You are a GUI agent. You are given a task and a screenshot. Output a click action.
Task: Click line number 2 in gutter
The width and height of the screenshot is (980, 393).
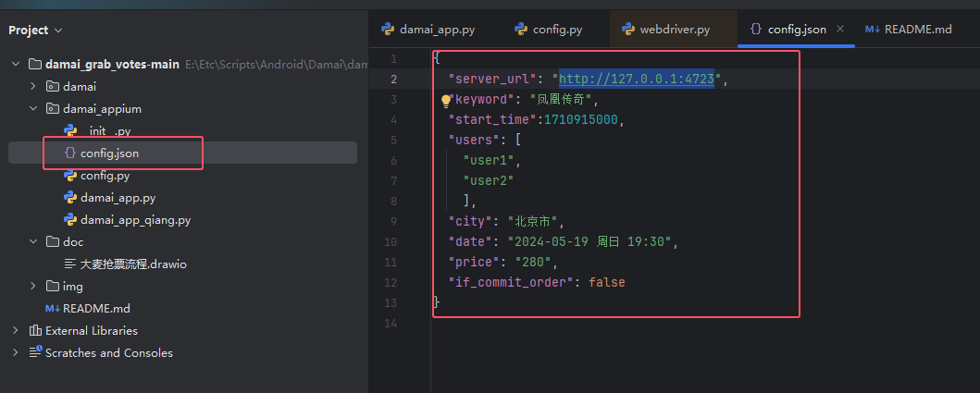click(393, 79)
